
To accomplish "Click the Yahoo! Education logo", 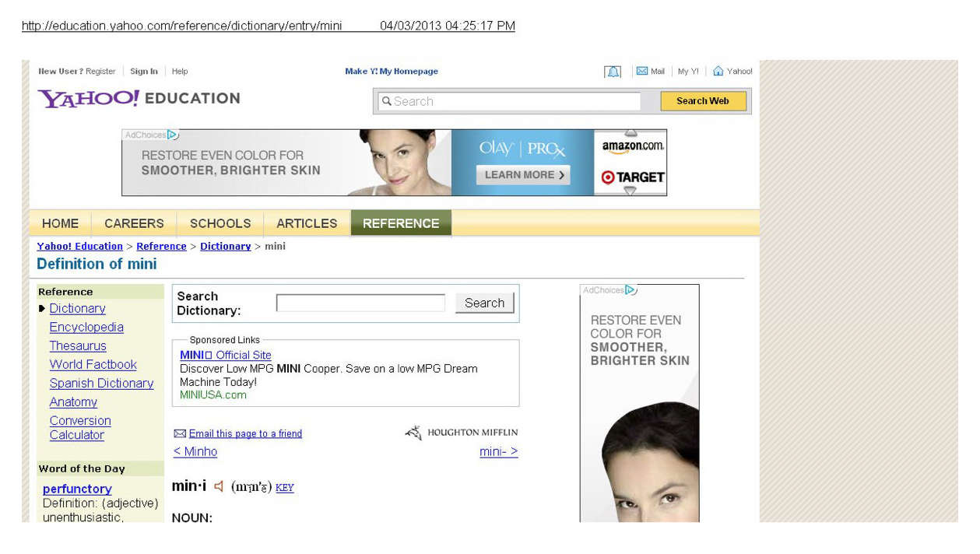I will (139, 99).
